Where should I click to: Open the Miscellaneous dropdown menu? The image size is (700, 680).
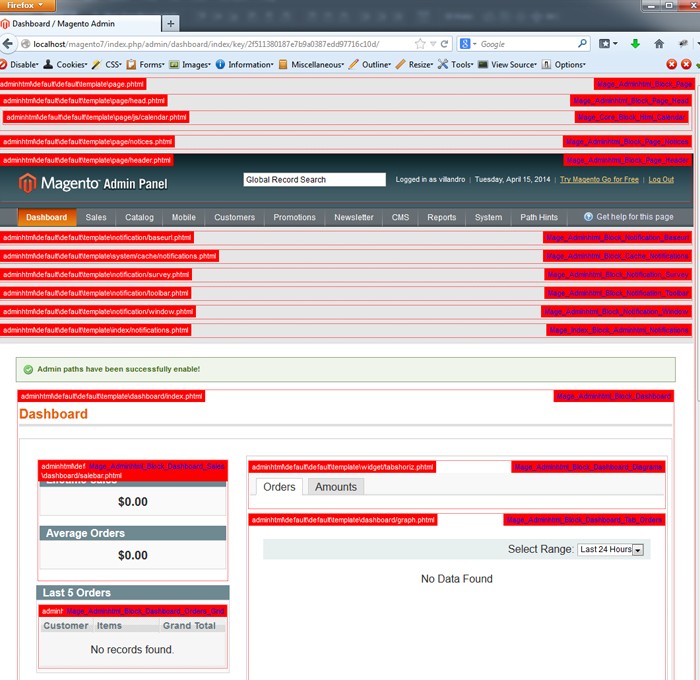[317, 64]
